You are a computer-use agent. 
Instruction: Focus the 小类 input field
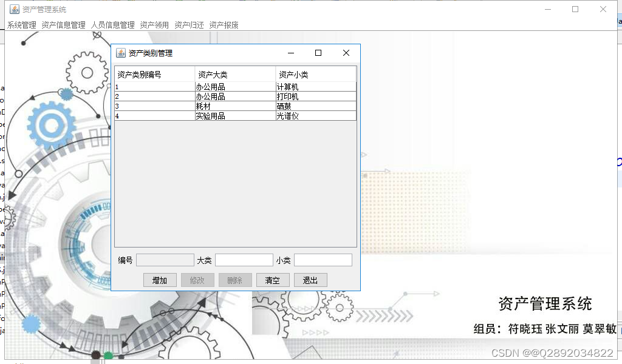point(323,260)
